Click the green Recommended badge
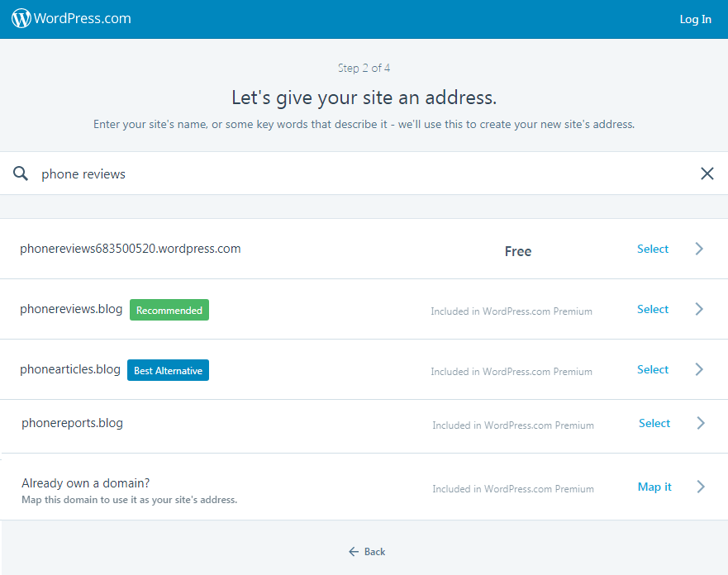The image size is (728, 575). coord(169,310)
